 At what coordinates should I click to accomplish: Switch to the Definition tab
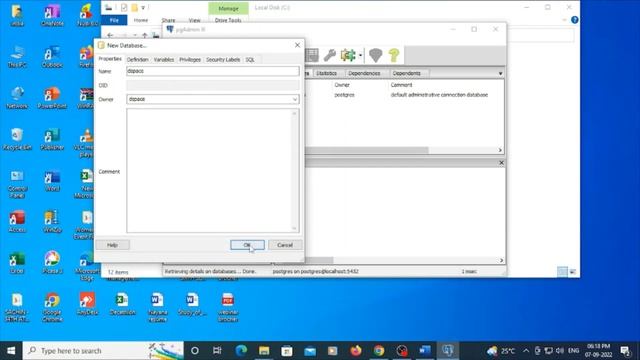(138, 60)
